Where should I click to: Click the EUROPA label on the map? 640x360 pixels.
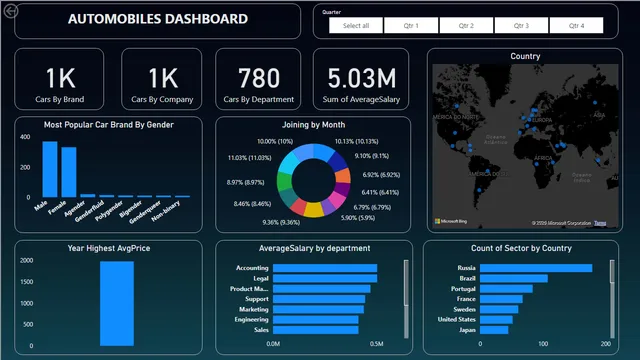(x=542, y=120)
